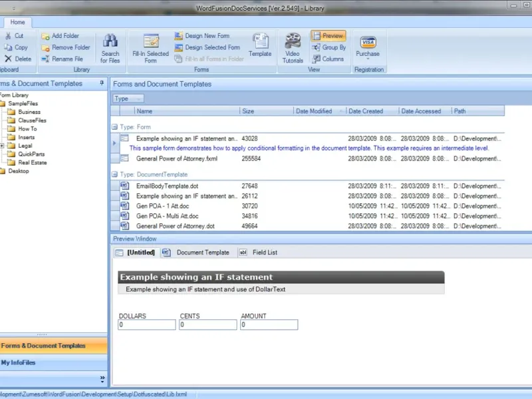This screenshot has width=532, height=399.
Task: Click the Purchase credit card icon
Action: [367, 43]
